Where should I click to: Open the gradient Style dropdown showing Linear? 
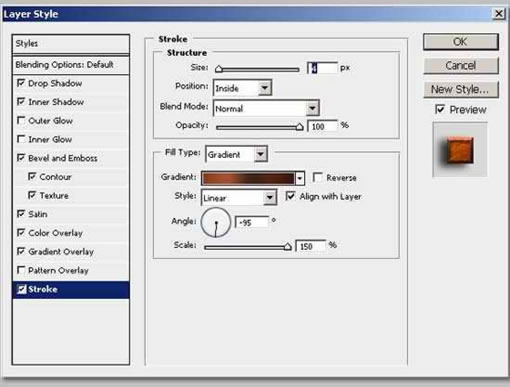coord(239,198)
